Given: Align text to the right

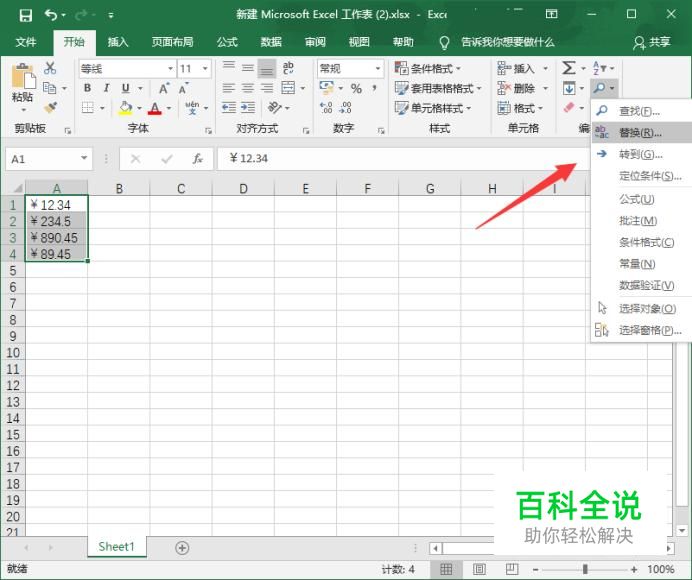Looking at the screenshot, I should 267,88.
